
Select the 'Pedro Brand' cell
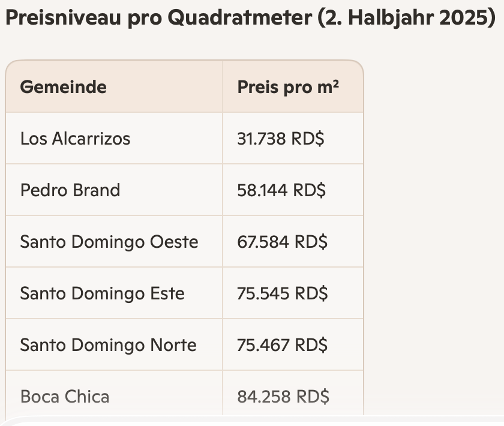(x=70, y=190)
